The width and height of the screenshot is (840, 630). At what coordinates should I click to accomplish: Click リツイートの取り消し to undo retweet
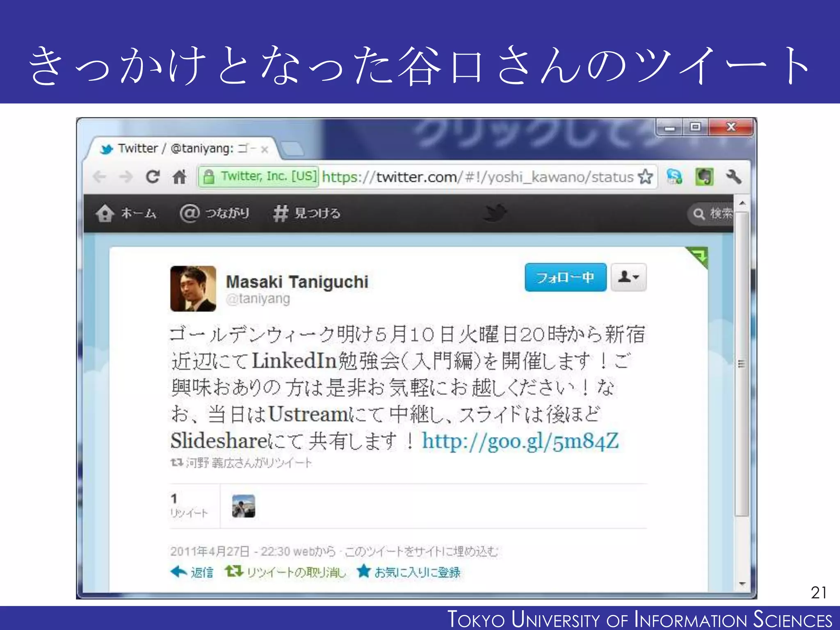click(x=285, y=572)
